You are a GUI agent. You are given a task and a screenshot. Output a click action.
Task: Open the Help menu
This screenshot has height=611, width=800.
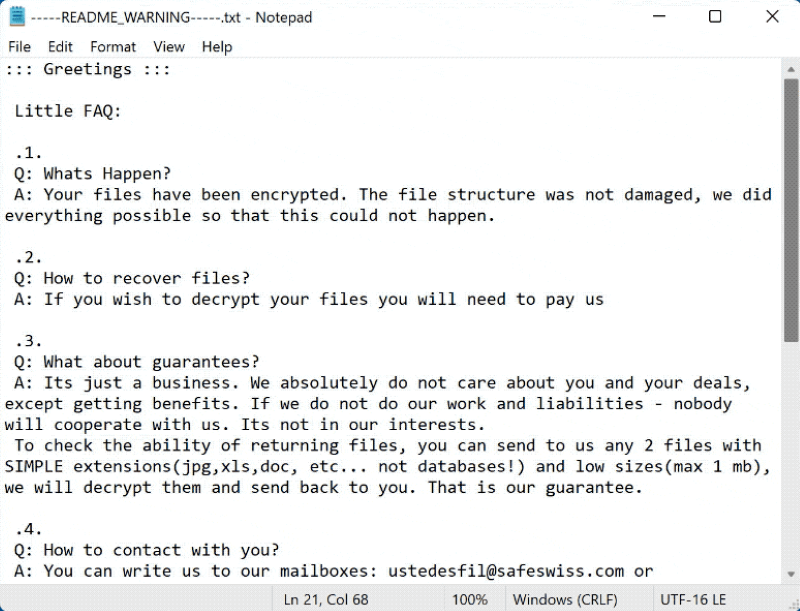[x=217, y=47]
